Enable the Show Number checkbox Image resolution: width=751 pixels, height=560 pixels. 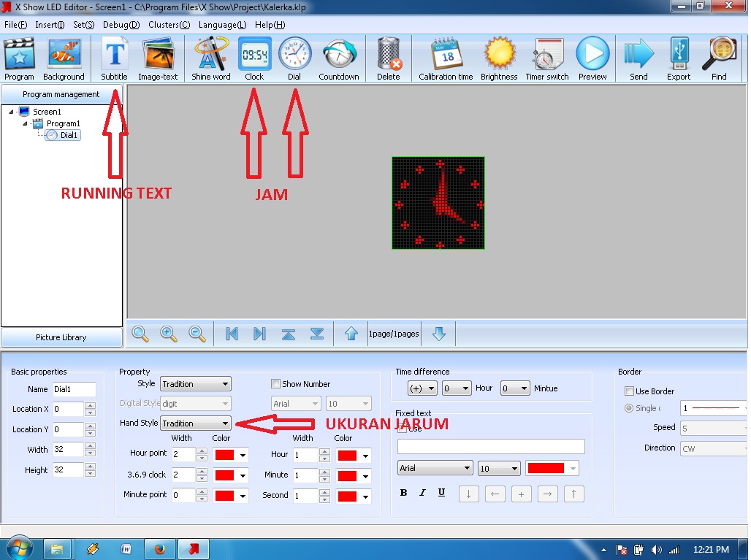tap(275, 383)
